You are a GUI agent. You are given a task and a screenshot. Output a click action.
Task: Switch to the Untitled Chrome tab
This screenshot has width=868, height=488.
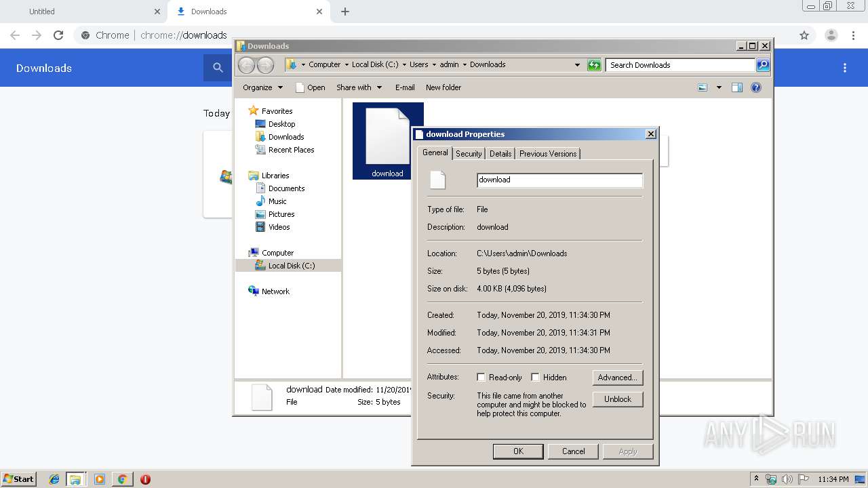pyautogui.click(x=83, y=12)
